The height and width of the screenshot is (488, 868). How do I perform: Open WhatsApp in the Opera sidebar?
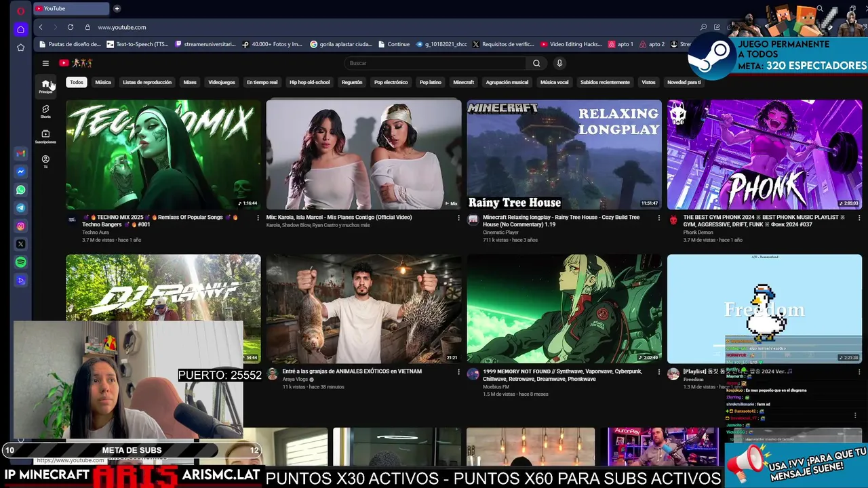coord(21,190)
